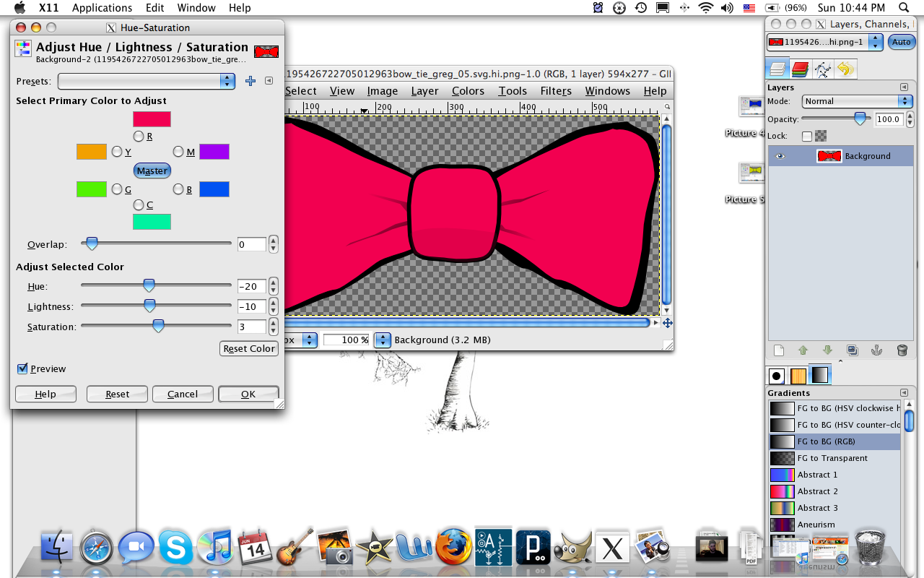
Task: Open the Layers panel configuration menu button
Action: [x=904, y=87]
